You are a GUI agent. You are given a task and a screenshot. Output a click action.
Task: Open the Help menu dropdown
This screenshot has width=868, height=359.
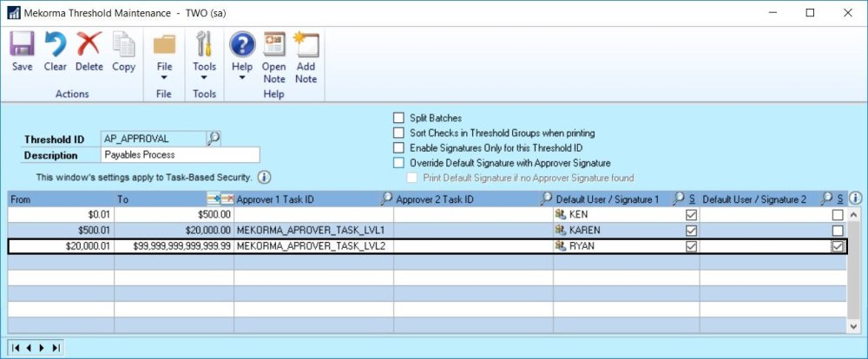(242, 55)
